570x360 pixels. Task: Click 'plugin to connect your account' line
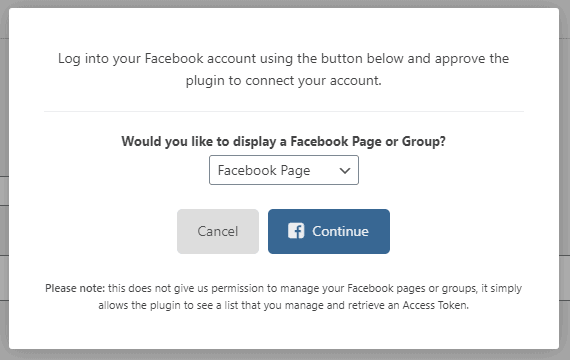click(x=284, y=81)
